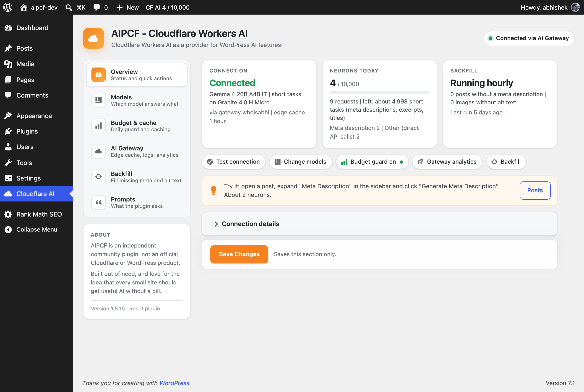Open the Dashboard menu item

pyautogui.click(x=36, y=28)
